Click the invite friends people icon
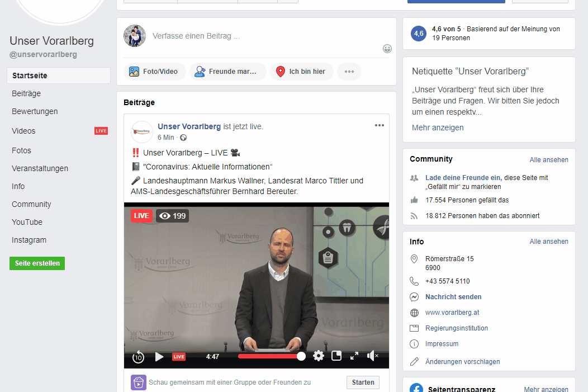Screen dimensions: 588x392 [414, 178]
